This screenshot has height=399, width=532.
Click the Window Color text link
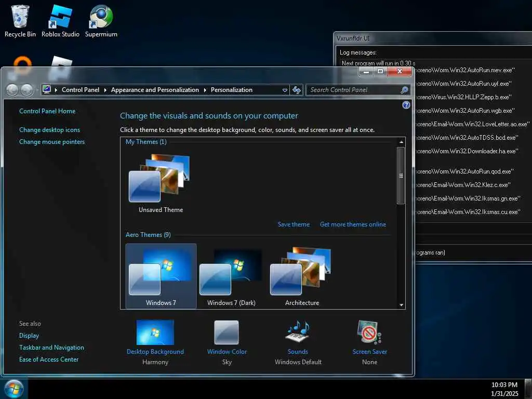(x=227, y=352)
